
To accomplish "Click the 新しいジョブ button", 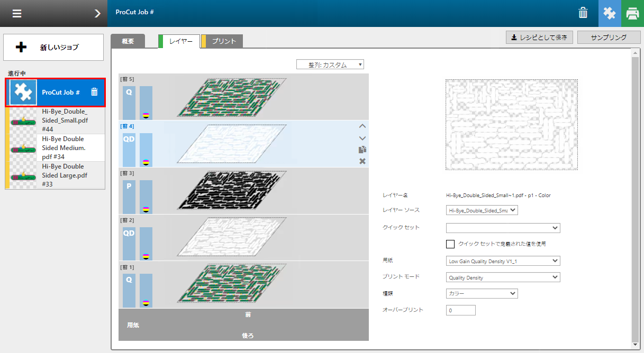I will pos(54,48).
